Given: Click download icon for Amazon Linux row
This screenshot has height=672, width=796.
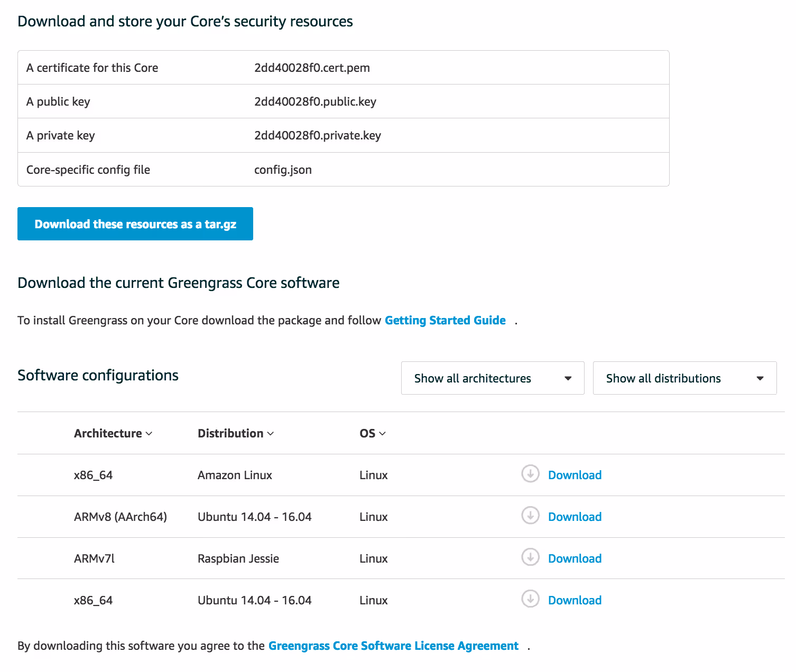Looking at the screenshot, I should [530, 474].
